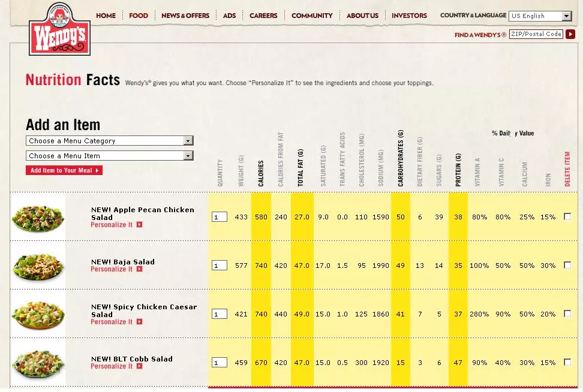The height and width of the screenshot is (392, 583).
Task: Click the TOTAL FAT (G) column header
Action: click(300, 168)
